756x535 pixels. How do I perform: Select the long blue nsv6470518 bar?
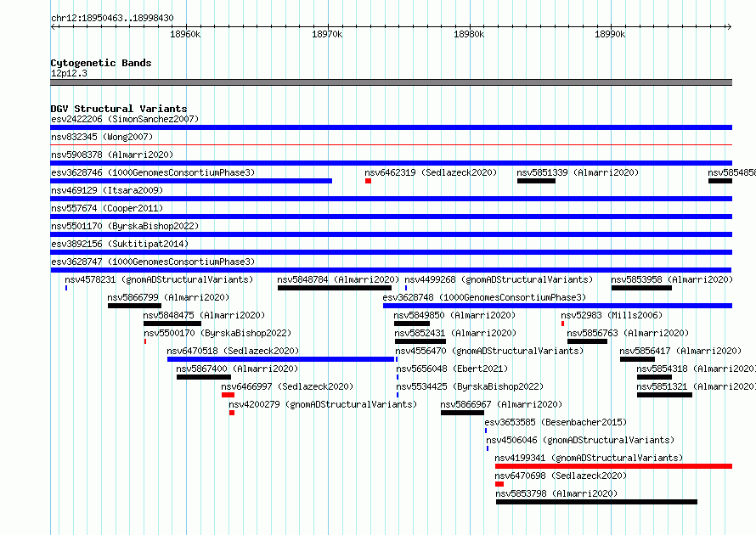click(x=280, y=359)
